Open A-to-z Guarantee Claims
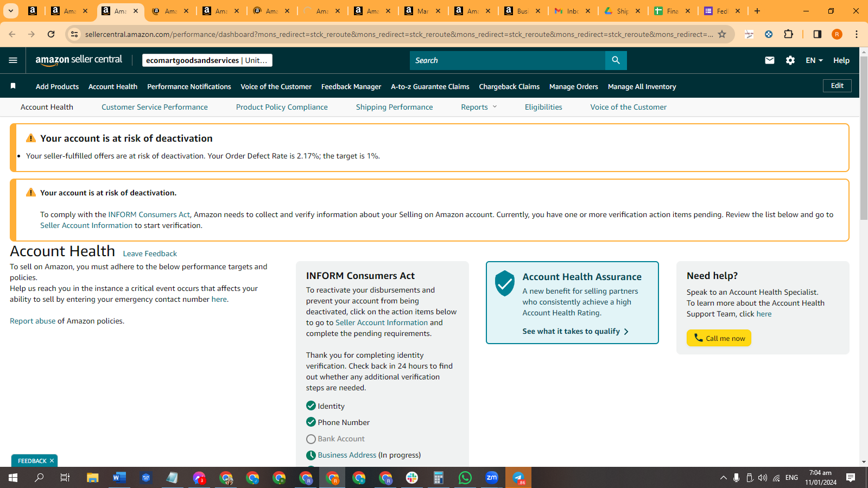This screenshot has width=868, height=488. tap(430, 86)
